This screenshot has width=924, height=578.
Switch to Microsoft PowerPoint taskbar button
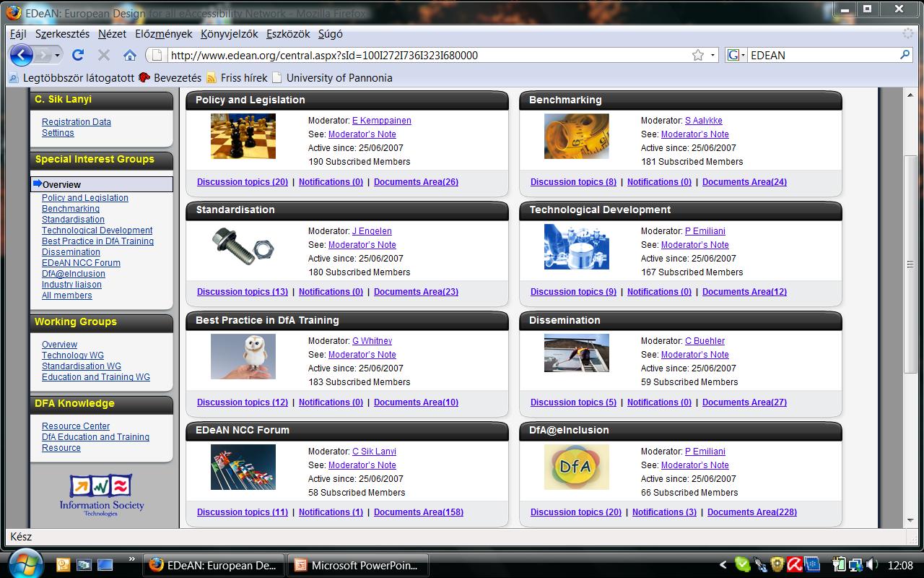click(x=358, y=566)
